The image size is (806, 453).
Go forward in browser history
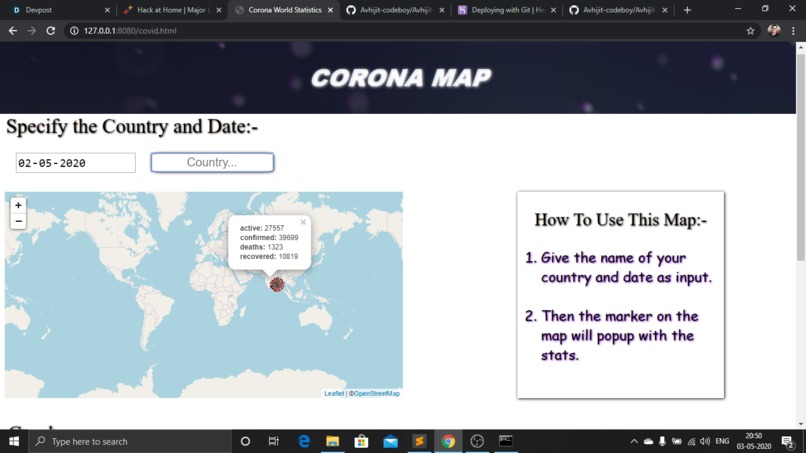point(32,31)
